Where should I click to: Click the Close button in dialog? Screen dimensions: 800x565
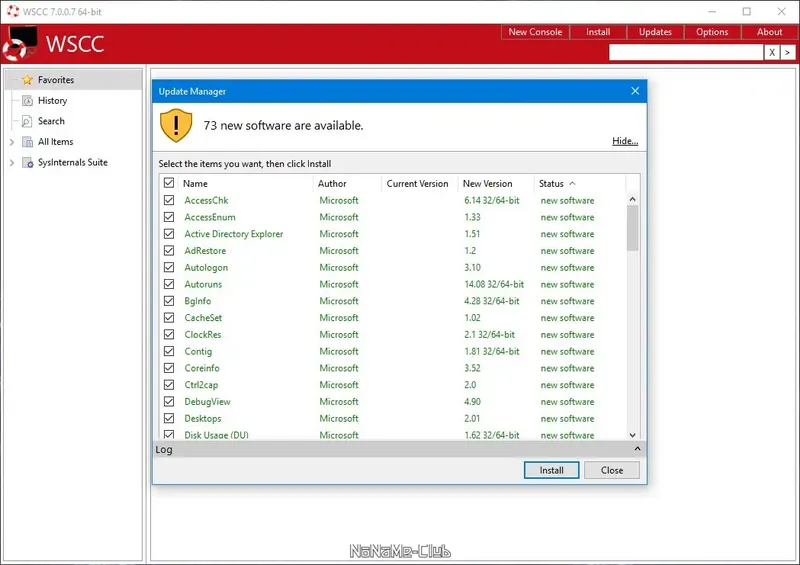[612, 470]
